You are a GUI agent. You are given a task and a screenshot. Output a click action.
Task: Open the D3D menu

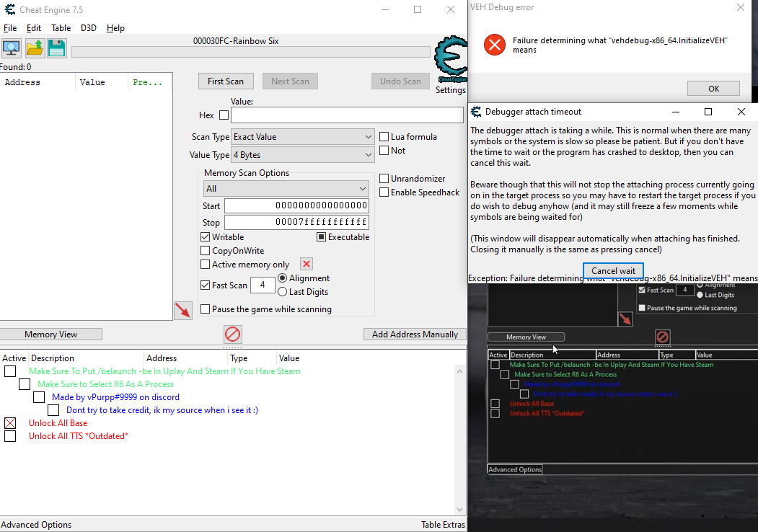(88, 28)
